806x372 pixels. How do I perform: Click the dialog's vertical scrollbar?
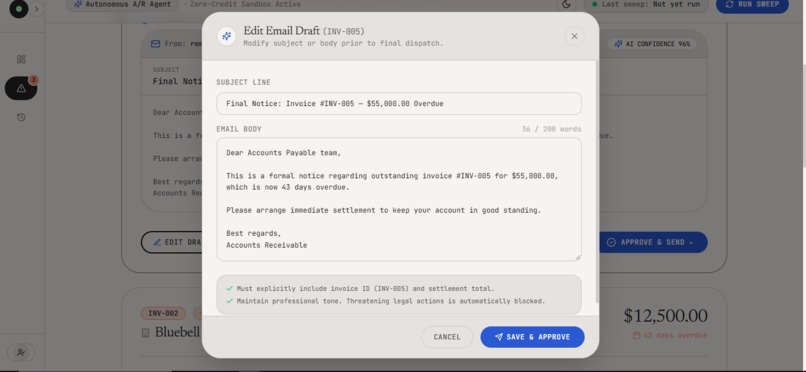pos(597,182)
